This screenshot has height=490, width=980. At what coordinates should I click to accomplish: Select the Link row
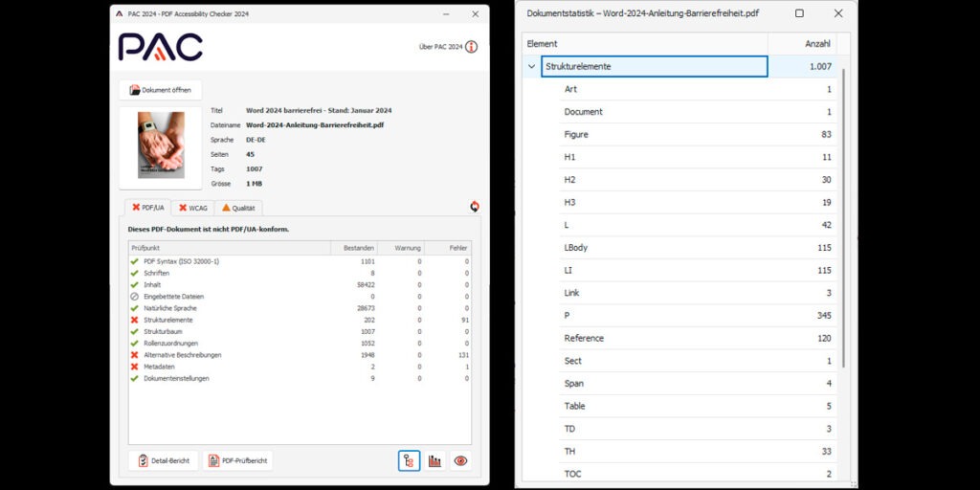point(698,293)
